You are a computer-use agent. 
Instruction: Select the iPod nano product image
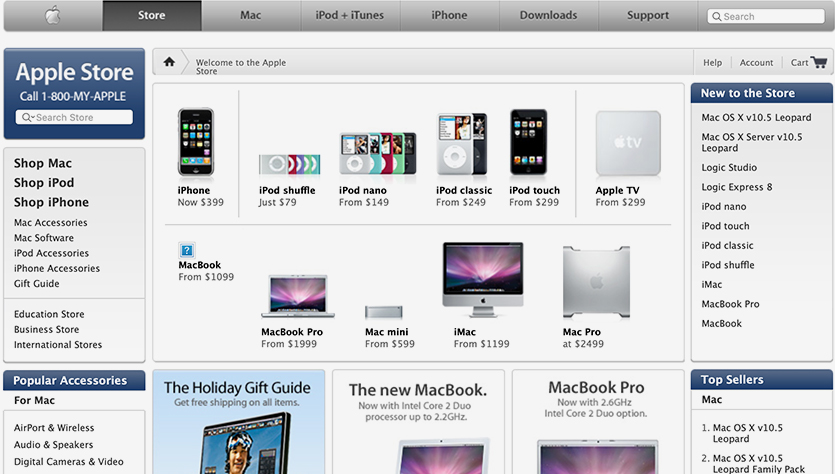point(378,153)
